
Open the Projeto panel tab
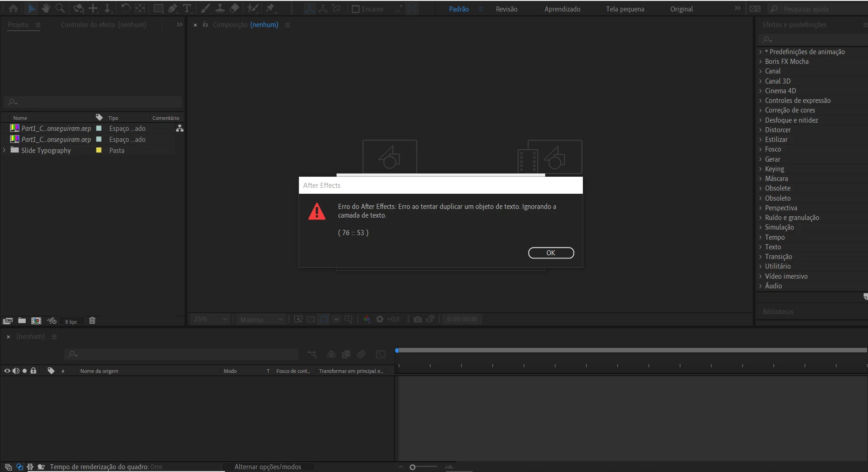(18, 25)
